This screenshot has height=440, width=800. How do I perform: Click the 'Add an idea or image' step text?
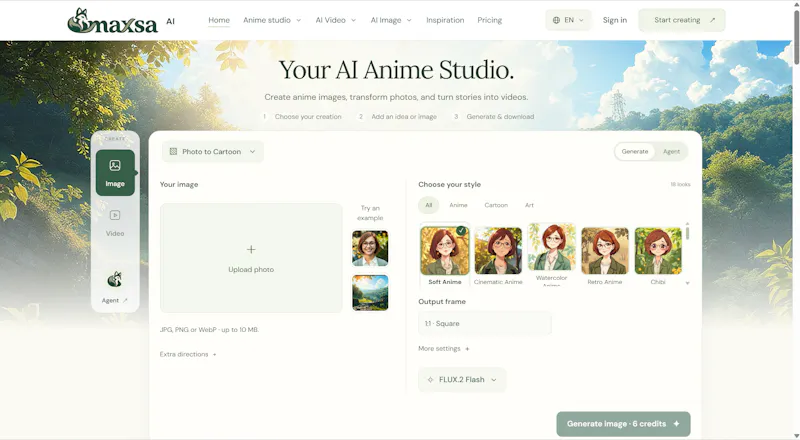pyautogui.click(x=404, y=117)
